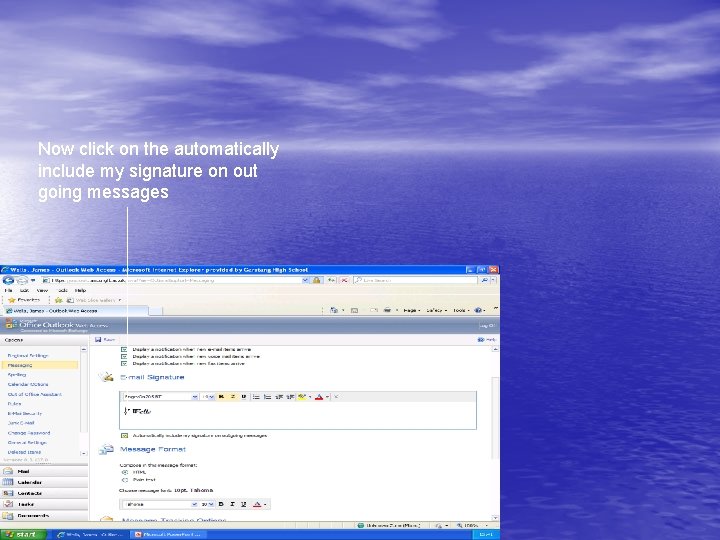
Task: Click the security lock icon in address bar
Action: pyautogui.click(x=316, y=280)
